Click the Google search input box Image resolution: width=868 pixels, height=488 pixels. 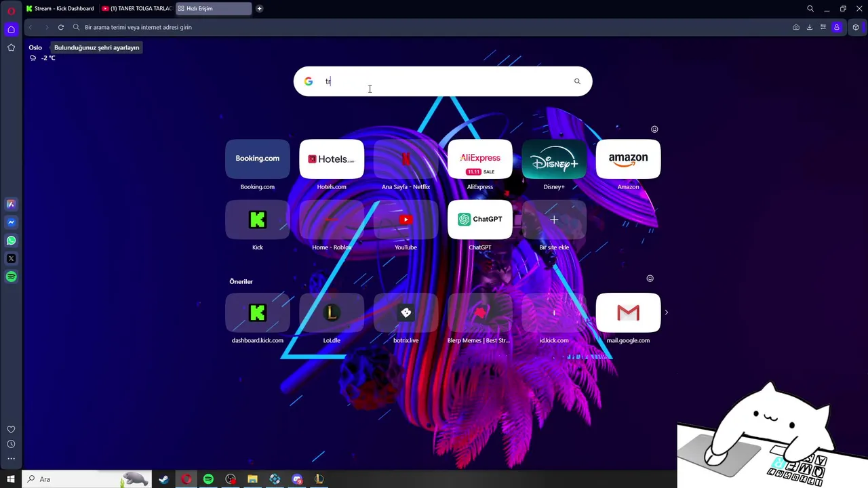click(x=443, y=81)
